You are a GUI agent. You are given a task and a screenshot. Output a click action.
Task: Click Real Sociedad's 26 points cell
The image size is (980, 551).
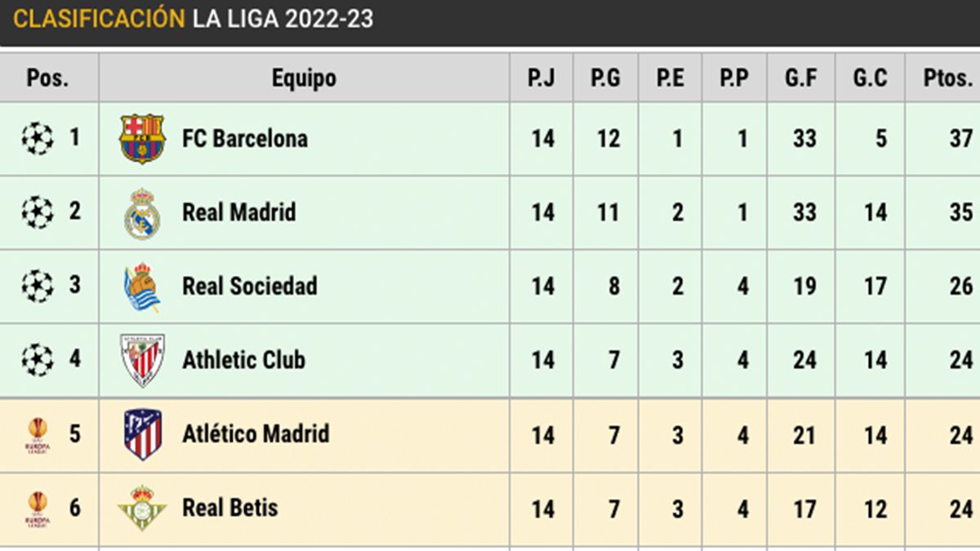pyautogui.click(x=960, y=287)
